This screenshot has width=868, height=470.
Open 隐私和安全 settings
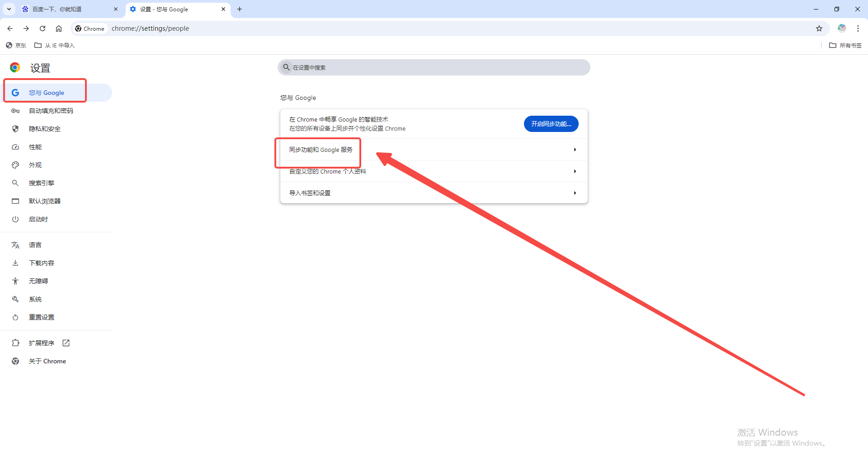pyautogui.click(x=56, y=129)
